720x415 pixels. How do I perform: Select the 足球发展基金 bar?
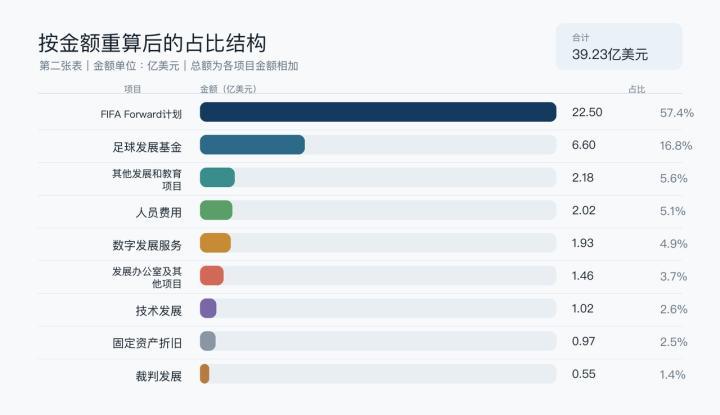[252, 145]
